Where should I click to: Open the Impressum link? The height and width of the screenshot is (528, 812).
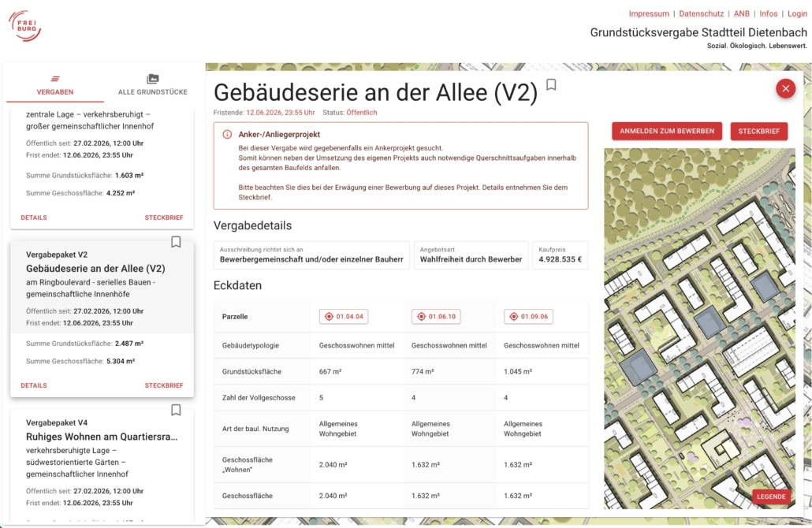[x=648, y=13]
